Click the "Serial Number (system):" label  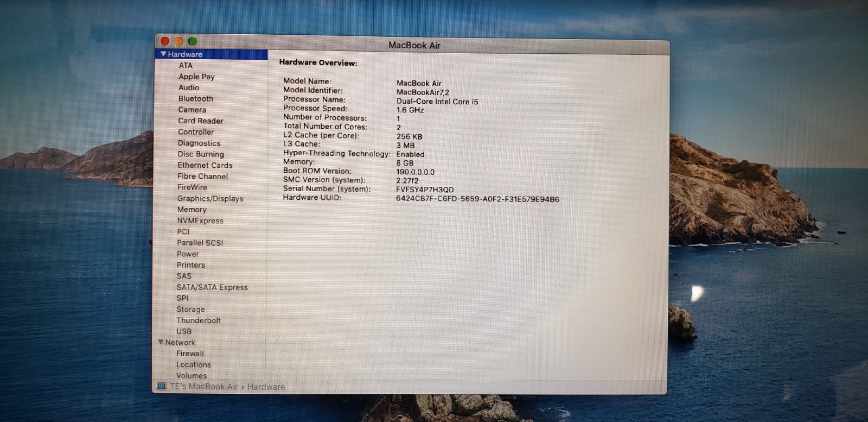tap(327, 188)
